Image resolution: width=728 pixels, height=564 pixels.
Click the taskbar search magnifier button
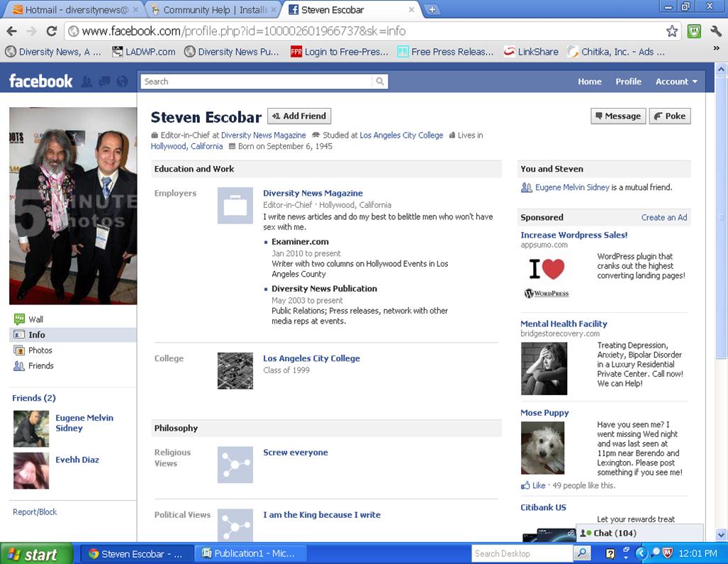click(581, 553)
